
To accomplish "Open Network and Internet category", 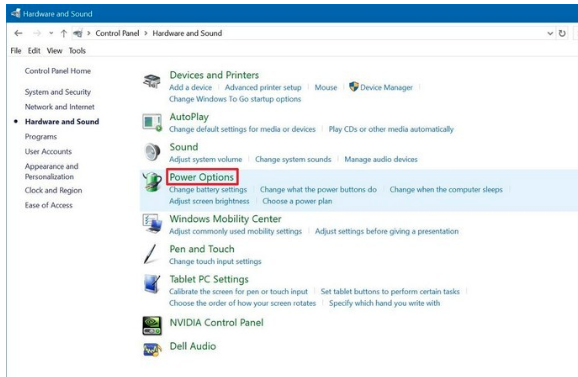I will click(x=60, y=107).
